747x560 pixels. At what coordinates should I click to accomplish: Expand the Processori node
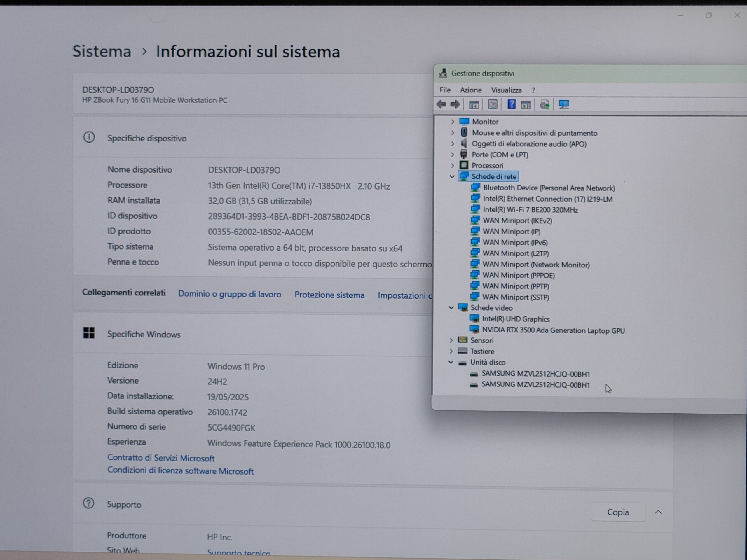coord(453,165)
